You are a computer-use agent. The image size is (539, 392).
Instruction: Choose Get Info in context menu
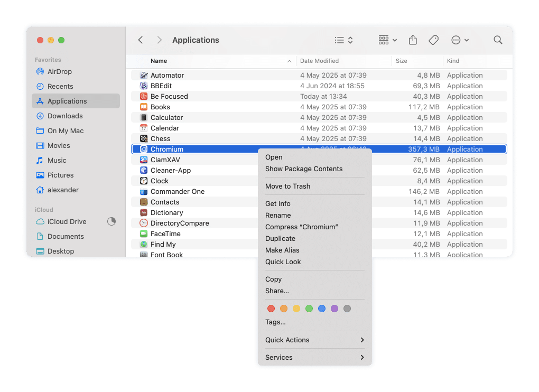[314, 204]
